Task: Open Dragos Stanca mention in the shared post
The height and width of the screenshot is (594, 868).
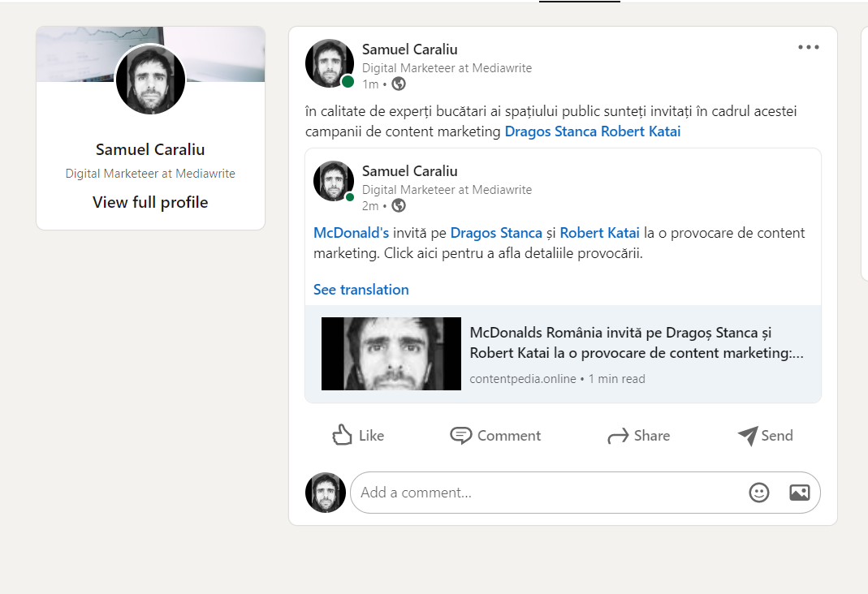Action: 496,233
